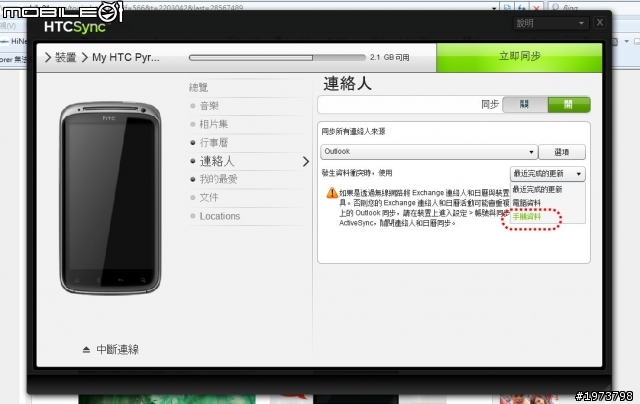Click the bullet dot beside 音樂
The image size is (640, 404).
[x=193, y=106]
